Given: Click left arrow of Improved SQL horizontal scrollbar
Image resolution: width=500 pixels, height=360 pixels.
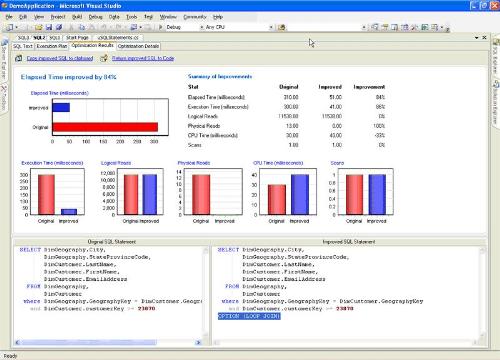Looking at the screenshot, I should tap(217, 342).
